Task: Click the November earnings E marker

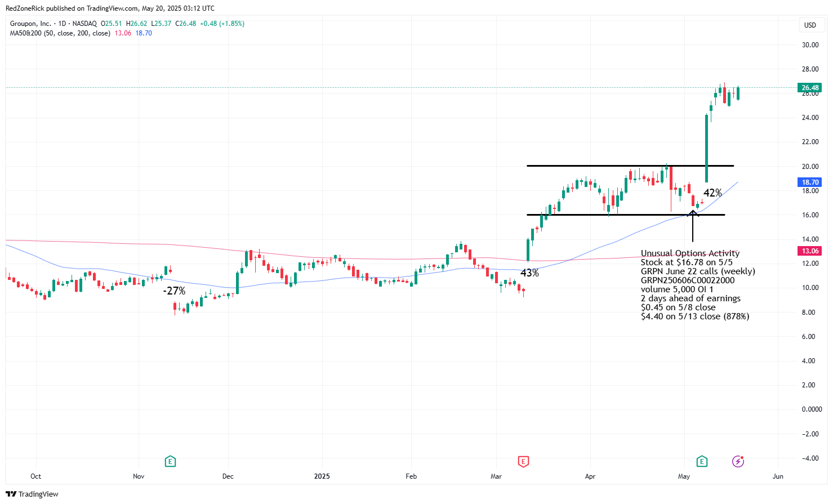Action: coord(170,462)
